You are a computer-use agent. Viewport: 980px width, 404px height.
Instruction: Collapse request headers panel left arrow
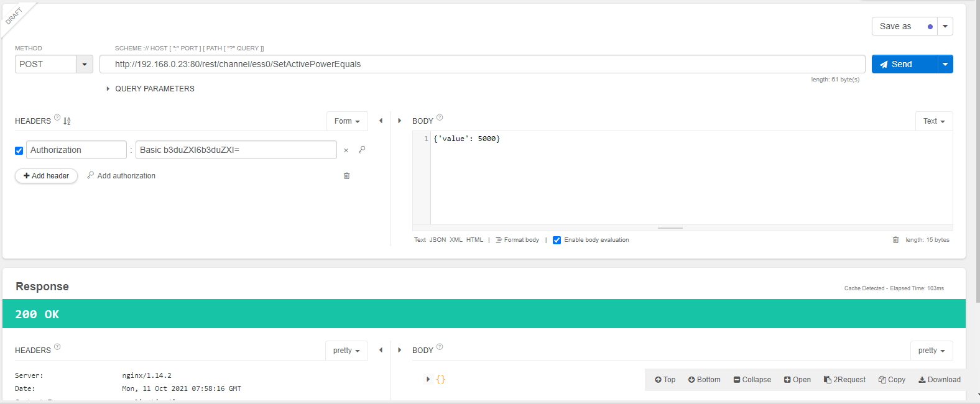point(381,121)
